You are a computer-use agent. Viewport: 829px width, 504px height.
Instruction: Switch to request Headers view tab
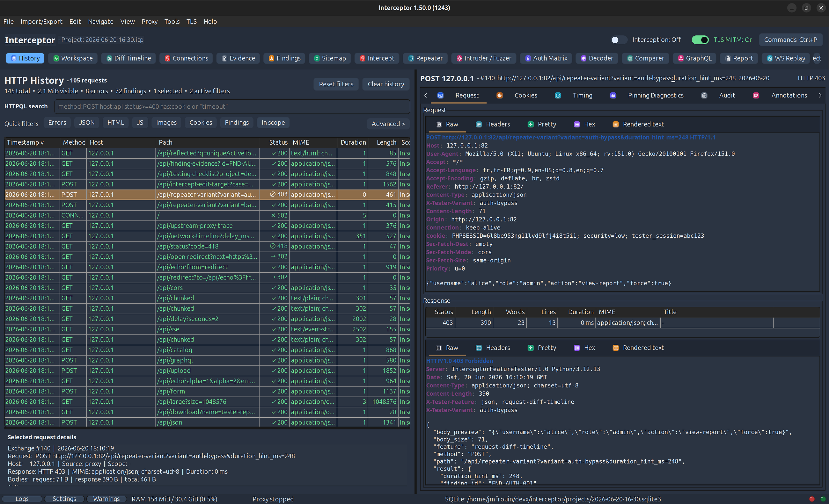click(493, 124)
